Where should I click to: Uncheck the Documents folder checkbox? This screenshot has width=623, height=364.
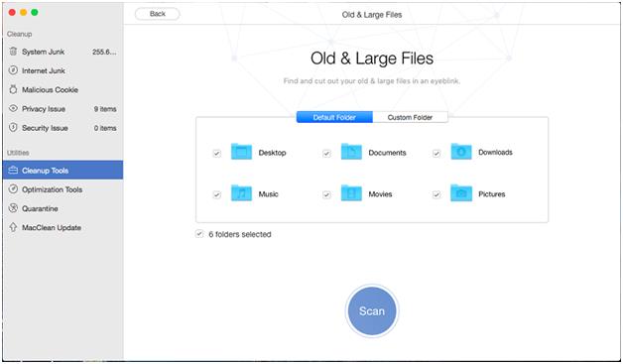[326, 153]
